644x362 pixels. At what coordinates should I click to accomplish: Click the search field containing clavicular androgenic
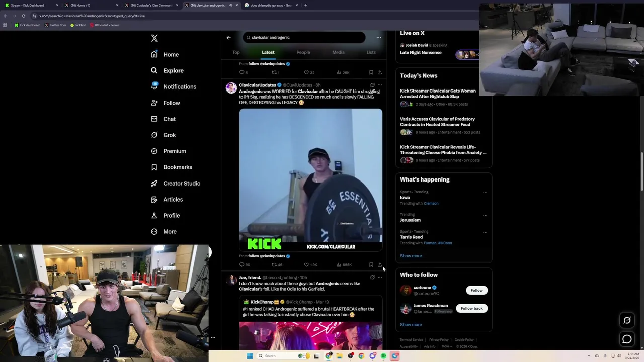point(304,37)
